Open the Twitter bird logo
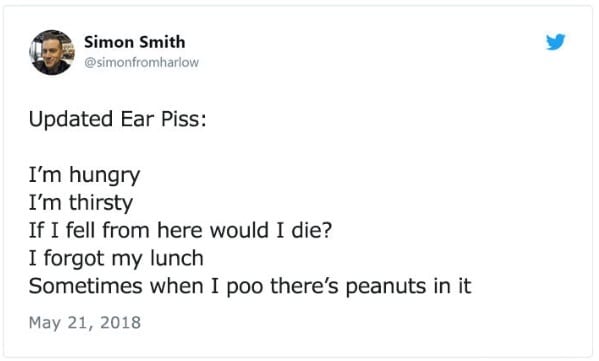Screen dimensions: 599x361 (555, 42)
